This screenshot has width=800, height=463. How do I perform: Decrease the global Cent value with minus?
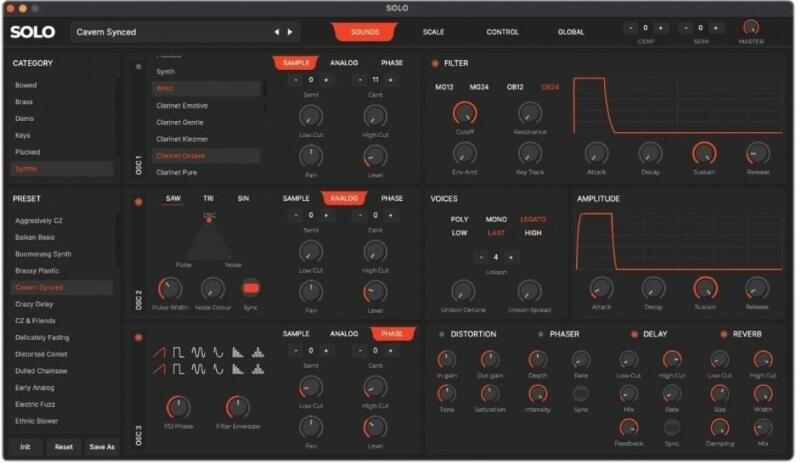[632, 28]
